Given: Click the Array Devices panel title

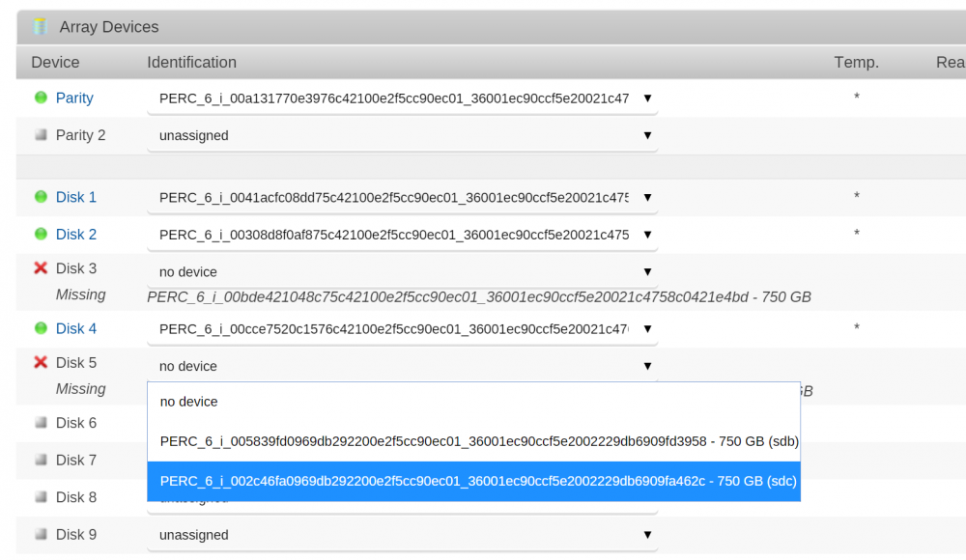Looking at the screenshot, I should point(109,27).
